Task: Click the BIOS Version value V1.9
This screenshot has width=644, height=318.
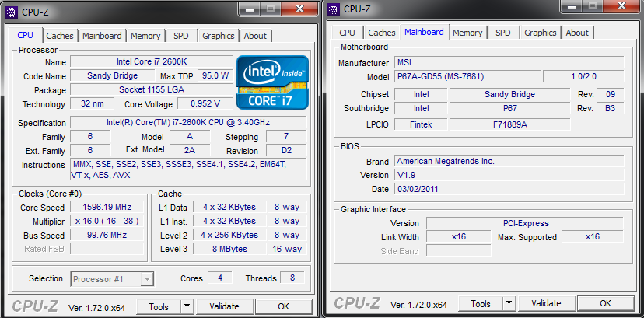Action: [x=509, y=175]
